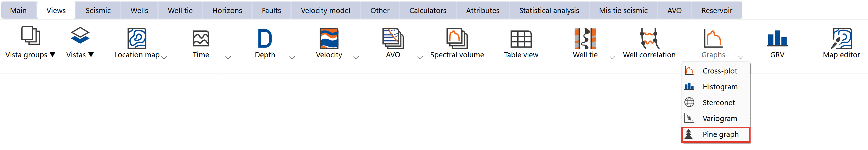Select Pine graph from Graphs menu

pos(720,134)
